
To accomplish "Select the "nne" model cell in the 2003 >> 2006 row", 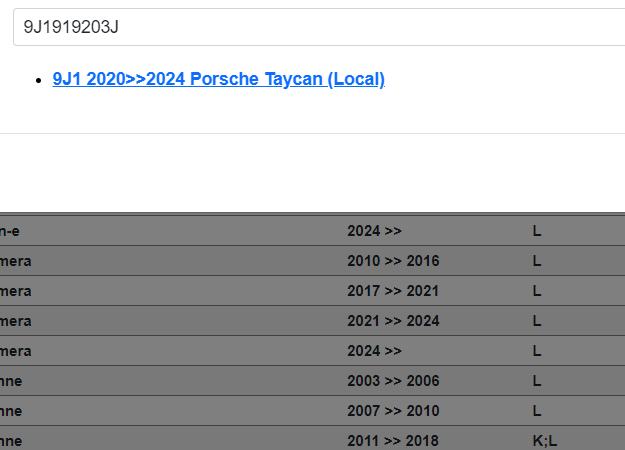I will coord(12,381).
